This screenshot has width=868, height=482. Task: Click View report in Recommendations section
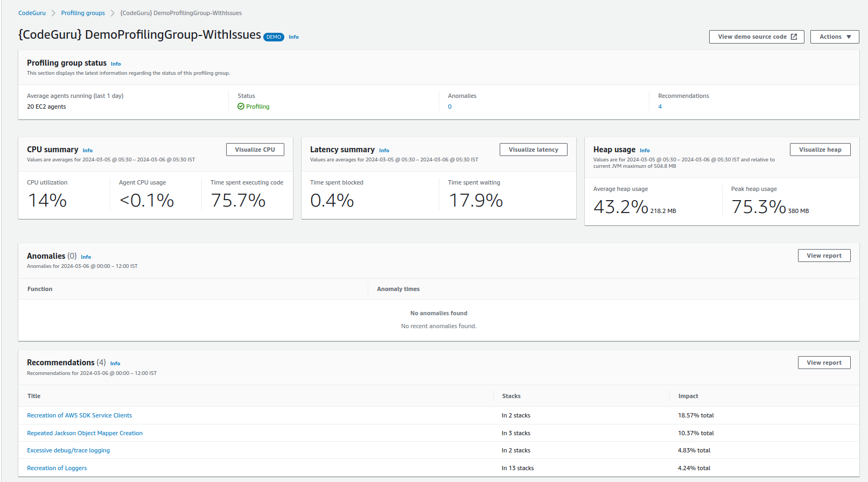click(x=824, y=363)
